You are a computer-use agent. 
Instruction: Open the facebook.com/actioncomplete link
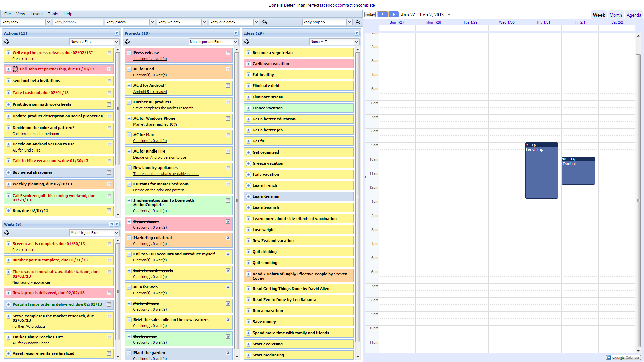coord(347,5)
